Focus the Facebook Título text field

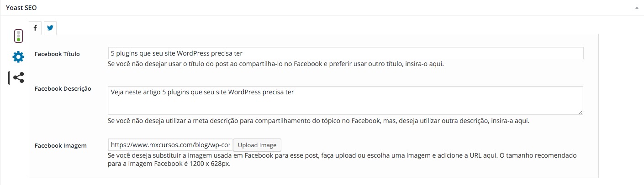(x=346, y=53)
